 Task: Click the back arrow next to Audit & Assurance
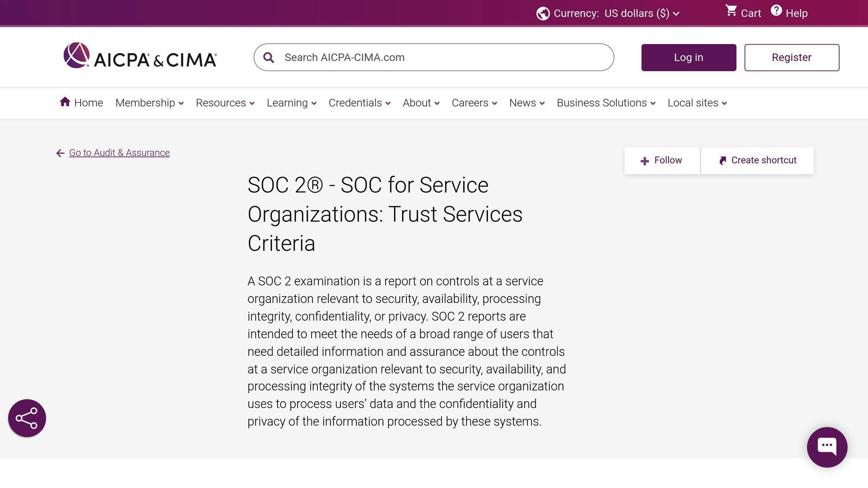click(60, 153)
